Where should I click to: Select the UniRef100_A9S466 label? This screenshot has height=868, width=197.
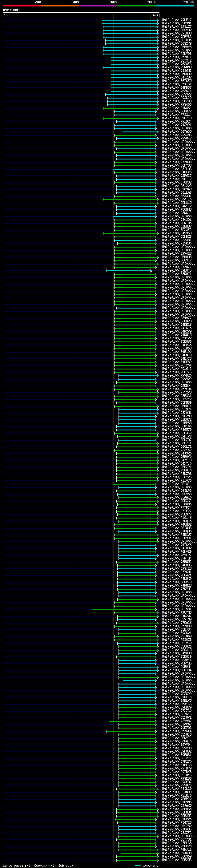(x=176, y=104)
